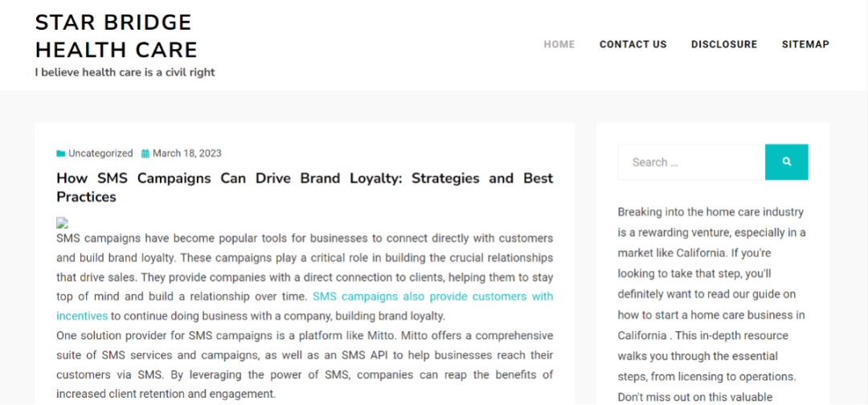Image resolution: width=868 pixels, height=405 pixels.
Task: Click the paragraph mentioning Mitto platform
Action: (x=305, y=365)
